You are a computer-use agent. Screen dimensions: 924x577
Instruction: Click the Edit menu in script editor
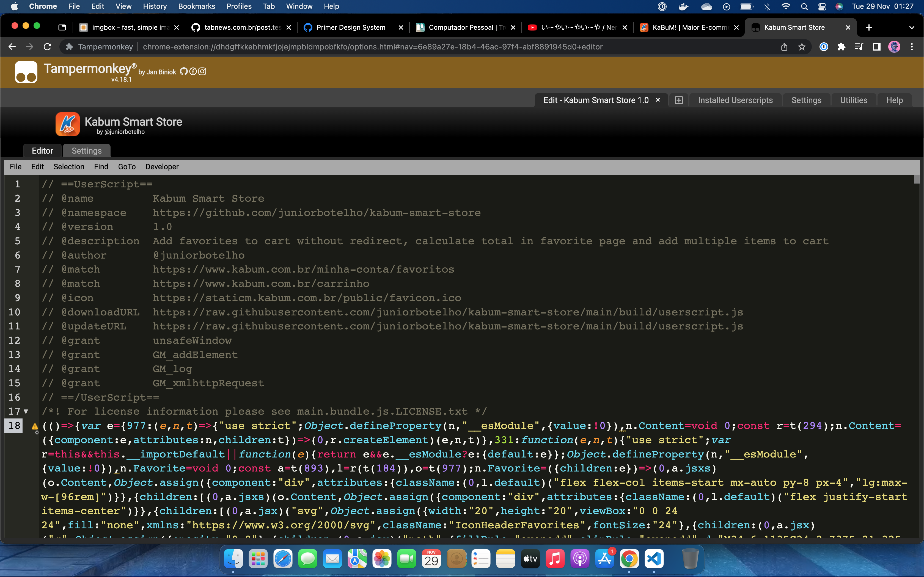point(37,167)
